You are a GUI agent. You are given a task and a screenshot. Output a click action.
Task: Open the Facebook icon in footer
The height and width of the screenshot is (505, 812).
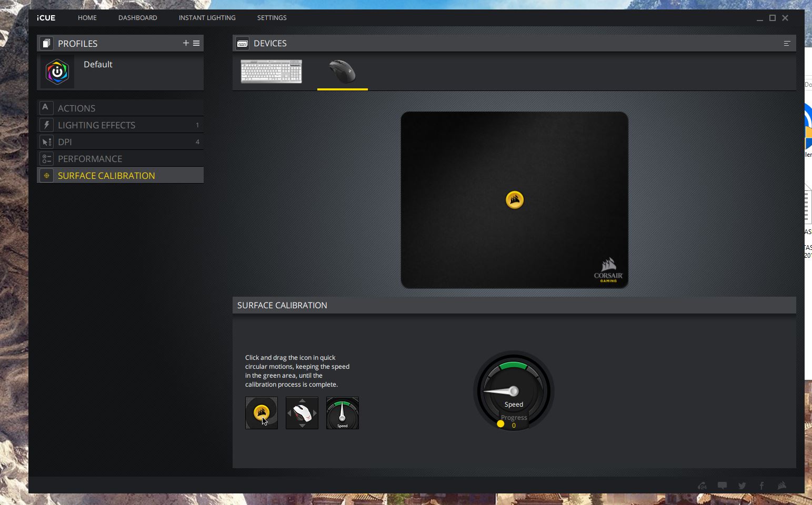(x=761, y=486)
